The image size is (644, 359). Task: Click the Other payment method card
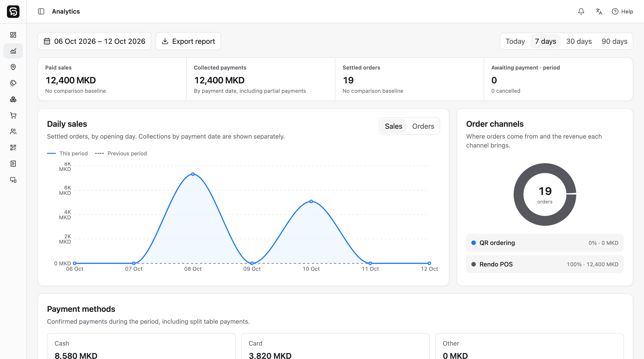[529, 346]
